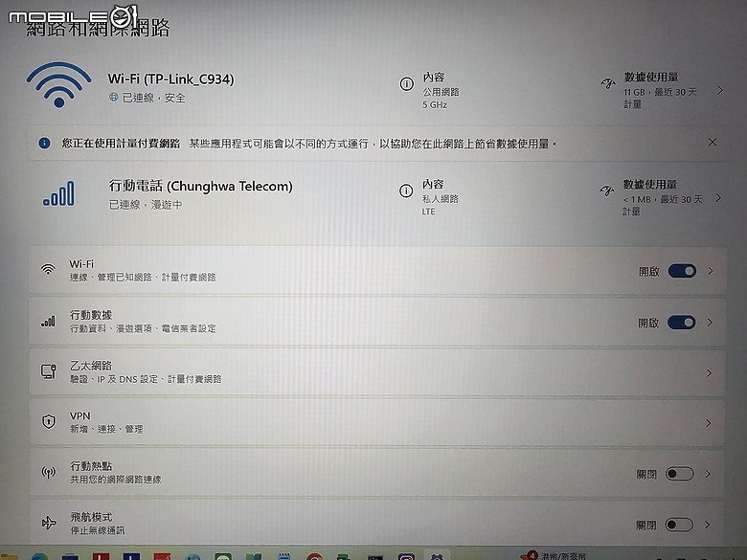
Task: Click the VPN shield icon
Action: pyautogui.click(x=49, y=421)
